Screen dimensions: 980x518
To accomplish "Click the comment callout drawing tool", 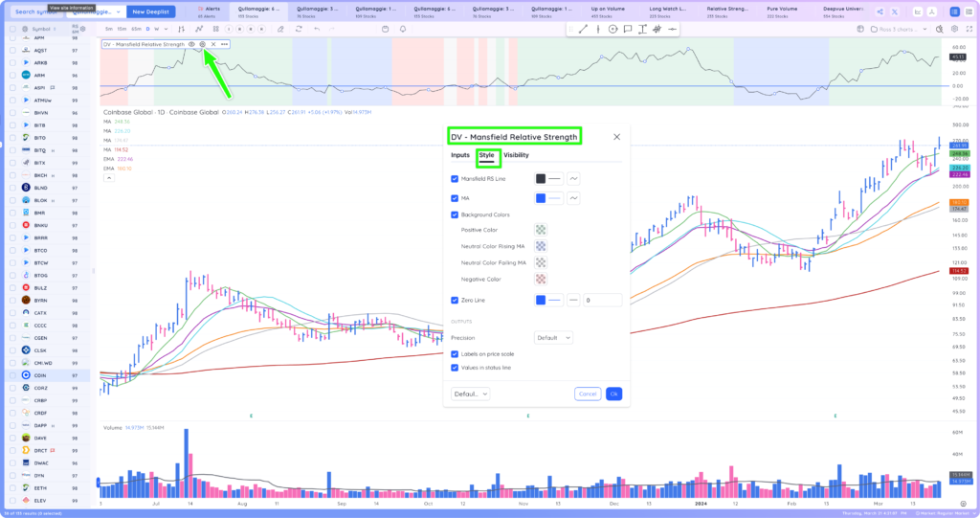I will pos(628,29).
